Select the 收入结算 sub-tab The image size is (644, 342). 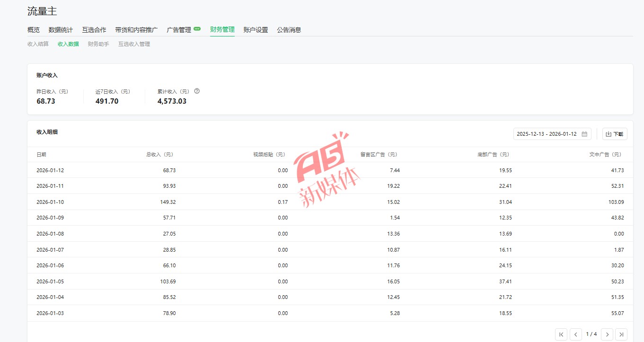38,44
